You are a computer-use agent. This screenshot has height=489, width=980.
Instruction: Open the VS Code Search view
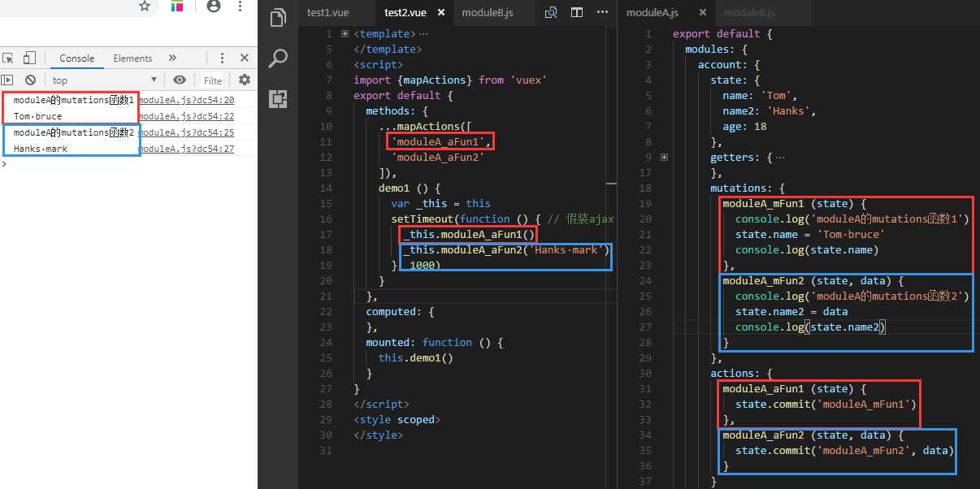point(278,58)
